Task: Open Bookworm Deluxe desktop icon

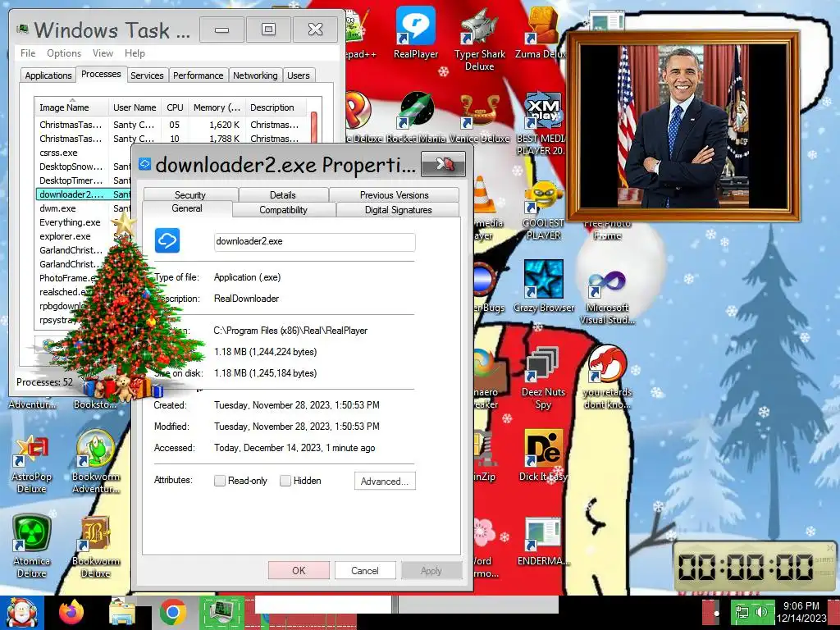Action: tap(96, 546)
